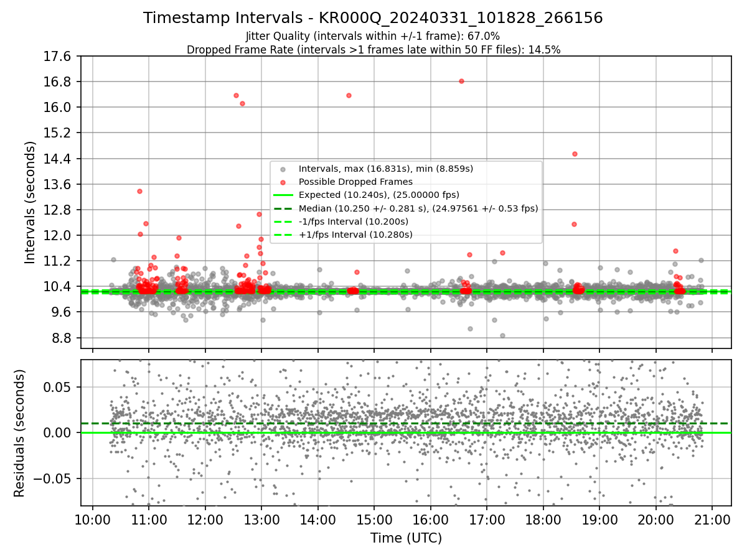This screenshot has height=560, width=747.
Task: Click the lowest gray point near 8.8 seconds
Action: [502, 335]
